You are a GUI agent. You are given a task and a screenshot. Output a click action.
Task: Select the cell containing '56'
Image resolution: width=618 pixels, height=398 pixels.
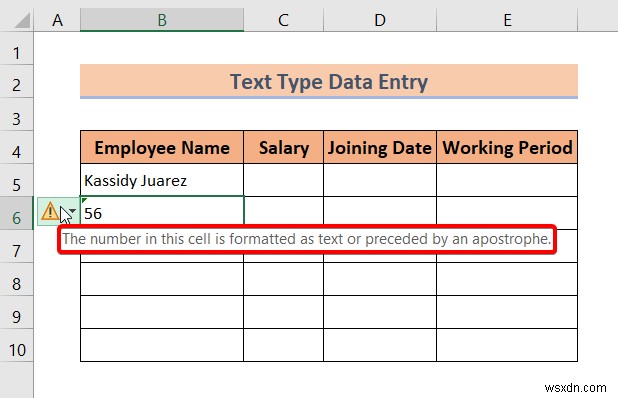[x=162, y=211]
